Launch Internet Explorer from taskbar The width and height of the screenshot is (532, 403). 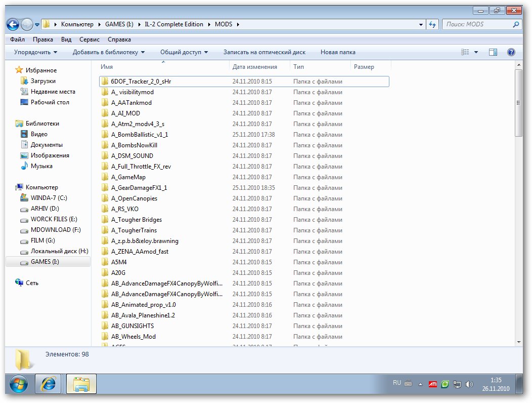coord(48,384)
